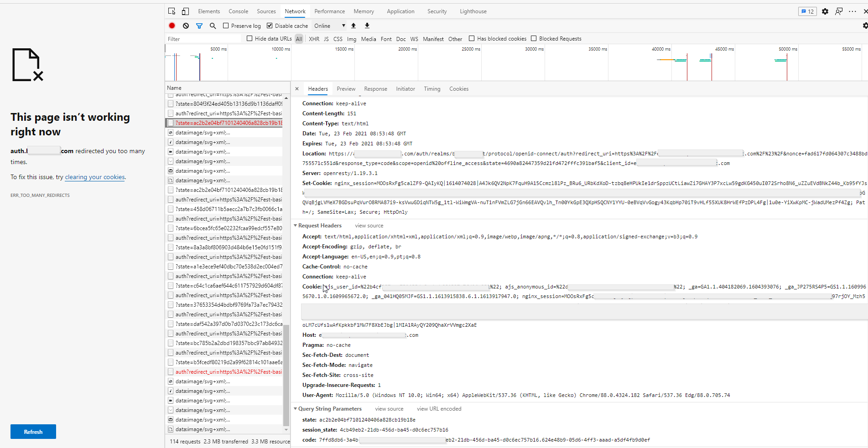Clear the network request log
Viewport: 868px width, 448px height.
click(186, 26)
